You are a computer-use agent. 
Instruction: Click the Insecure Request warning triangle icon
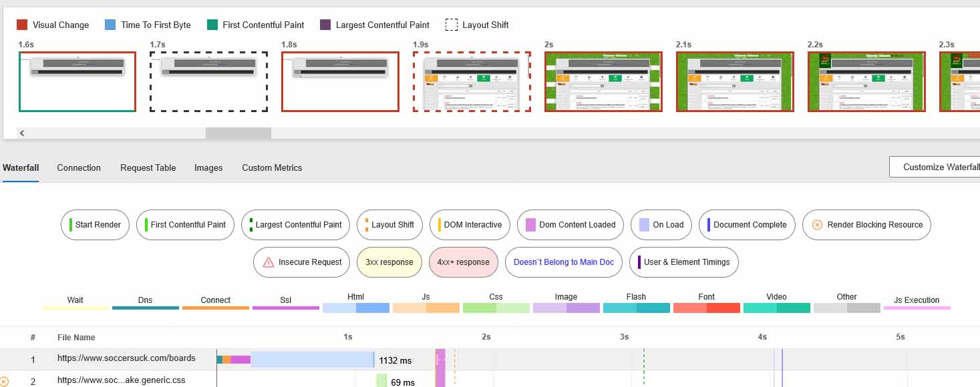pyautogui.click(x=269, y=262)
